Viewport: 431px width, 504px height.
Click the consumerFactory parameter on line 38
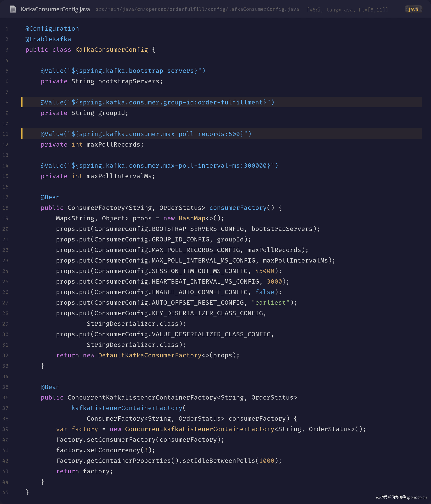pos(257,419)
